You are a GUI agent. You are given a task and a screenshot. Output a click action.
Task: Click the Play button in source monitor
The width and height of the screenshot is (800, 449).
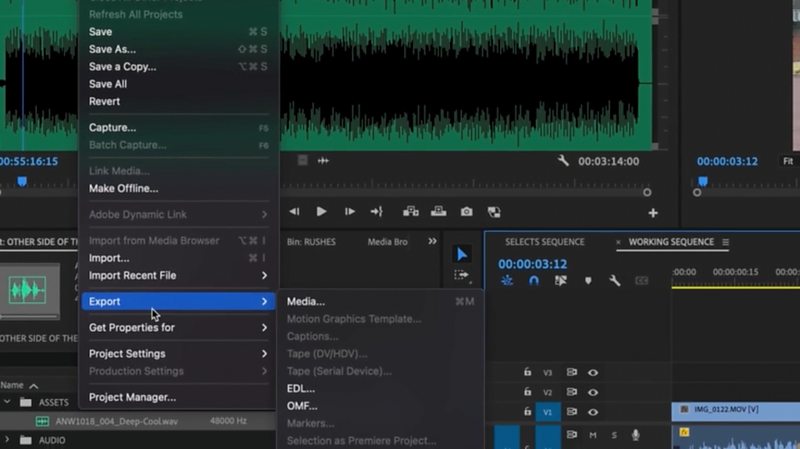coord(321,212)
